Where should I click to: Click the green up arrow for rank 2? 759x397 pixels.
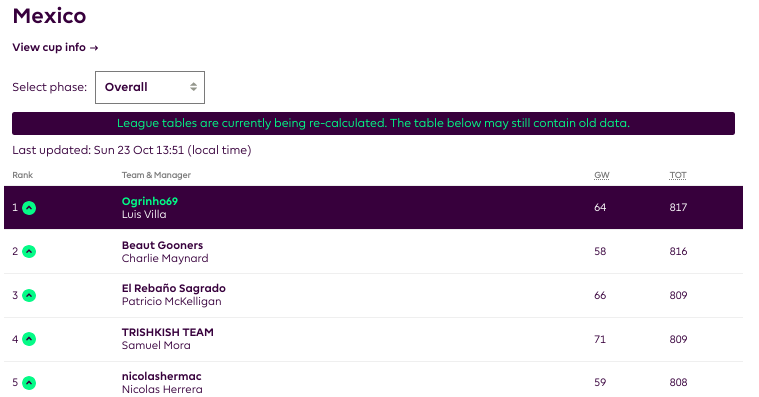(29, 251)
